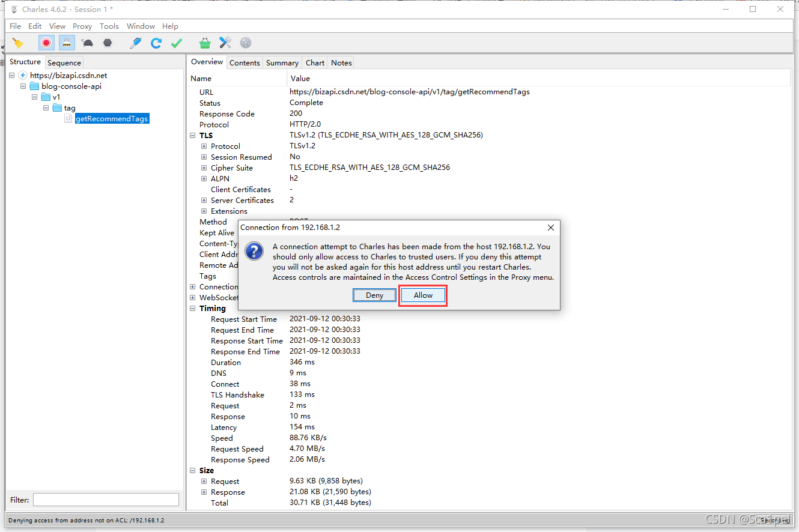Open Settings gear icon in toolbar

(246, 43)
